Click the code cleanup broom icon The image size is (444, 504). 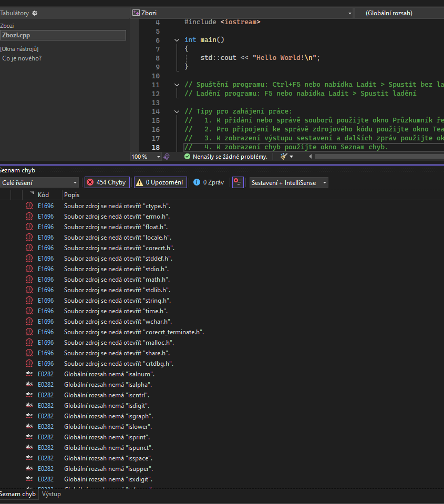(x=284, y=157)
